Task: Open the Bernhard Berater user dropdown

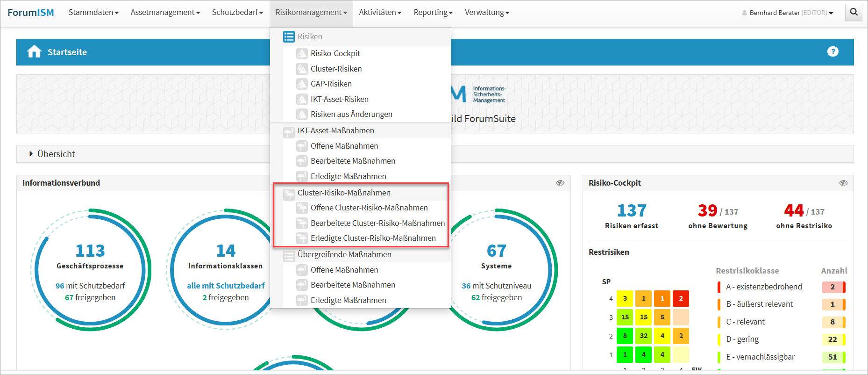Action: click(x=788, y=13)
